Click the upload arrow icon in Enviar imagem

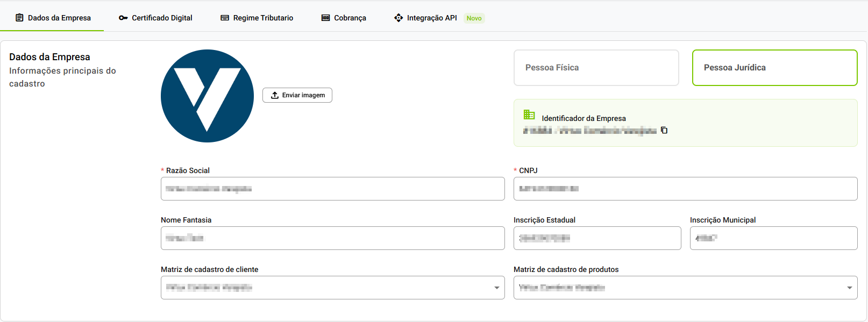coord(275,95)
